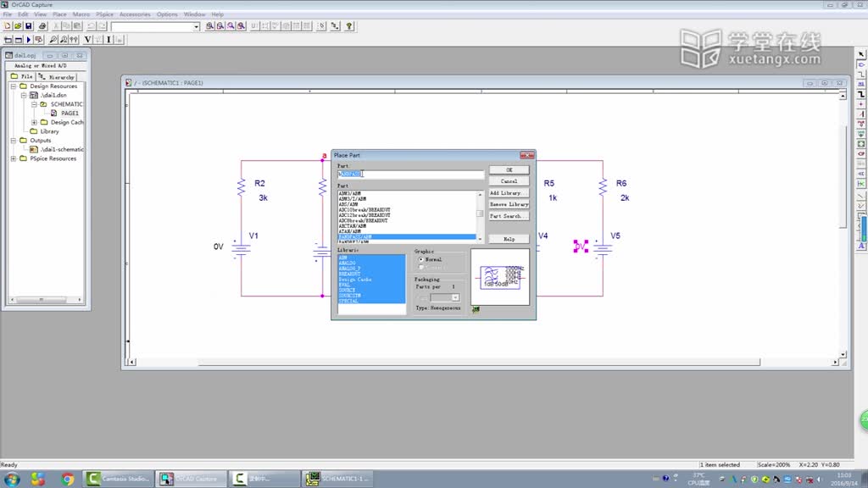Open the Options menu
This screenshot has width=868, height=488.
167,14
